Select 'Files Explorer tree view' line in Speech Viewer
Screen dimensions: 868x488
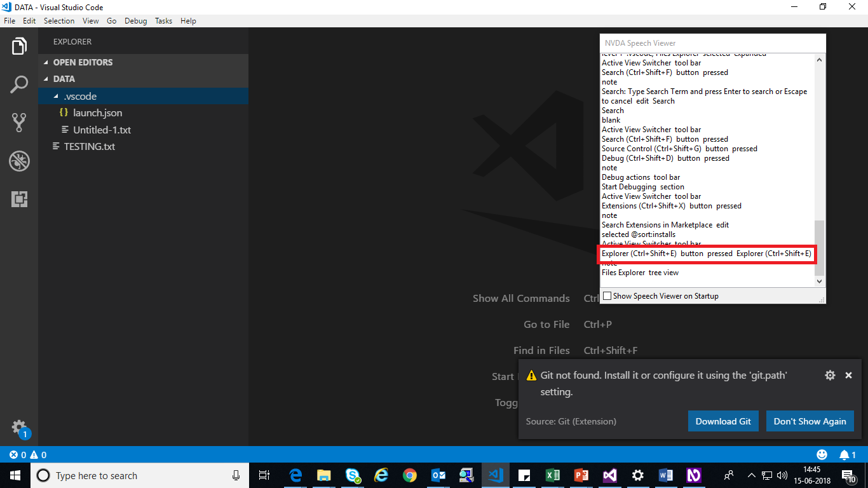(640, 273)
